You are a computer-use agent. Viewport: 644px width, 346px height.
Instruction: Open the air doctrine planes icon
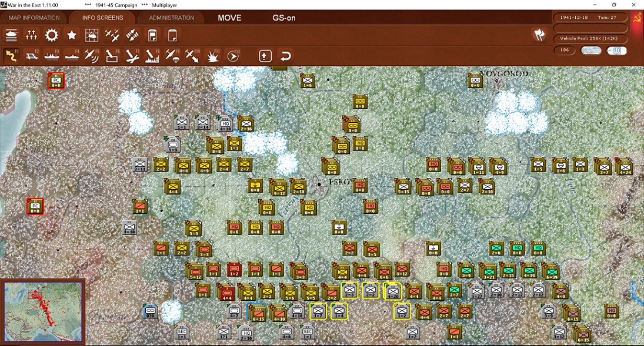click(x=112, y=35)
